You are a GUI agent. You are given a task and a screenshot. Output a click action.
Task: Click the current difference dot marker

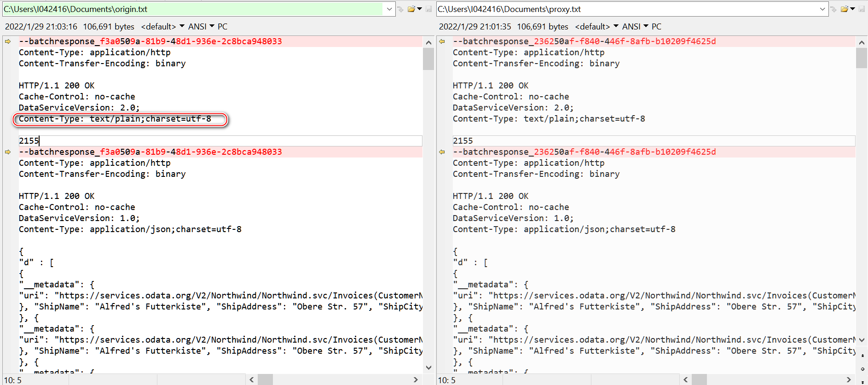coord(862,369)
